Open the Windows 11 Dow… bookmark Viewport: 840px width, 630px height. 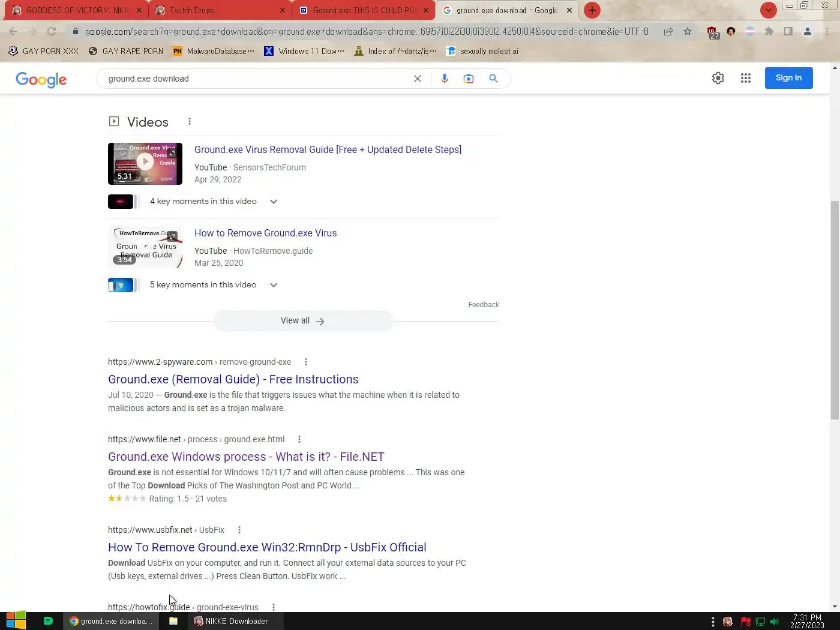point(304,51)
